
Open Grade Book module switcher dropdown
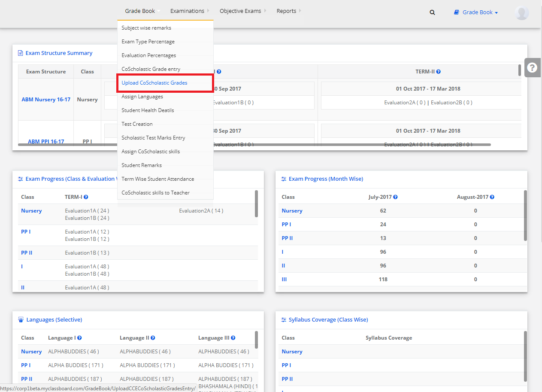click(477, 12)
